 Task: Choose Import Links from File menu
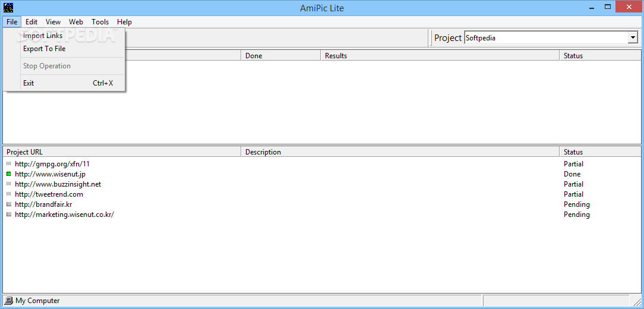(x=64, y=36)
